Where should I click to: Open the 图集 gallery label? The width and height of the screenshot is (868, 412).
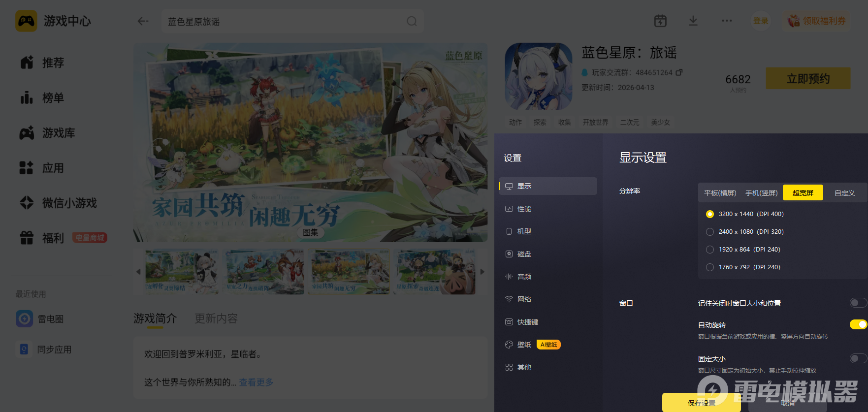310,232
